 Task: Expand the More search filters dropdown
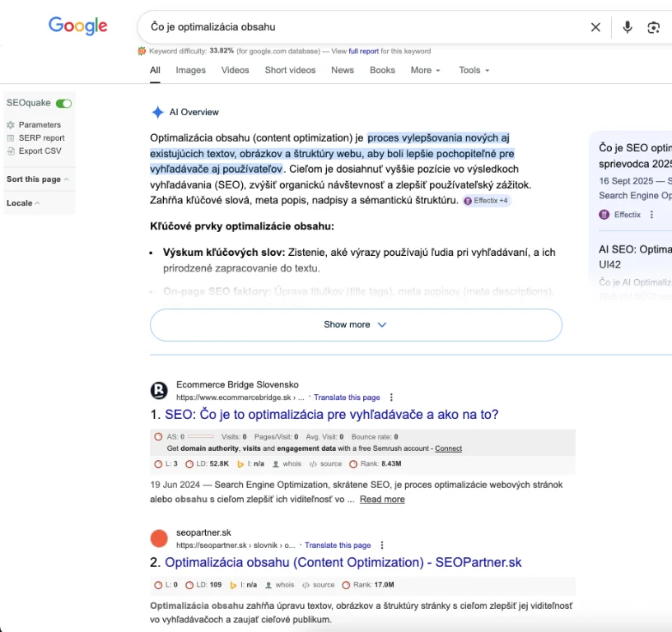point(425,70)
